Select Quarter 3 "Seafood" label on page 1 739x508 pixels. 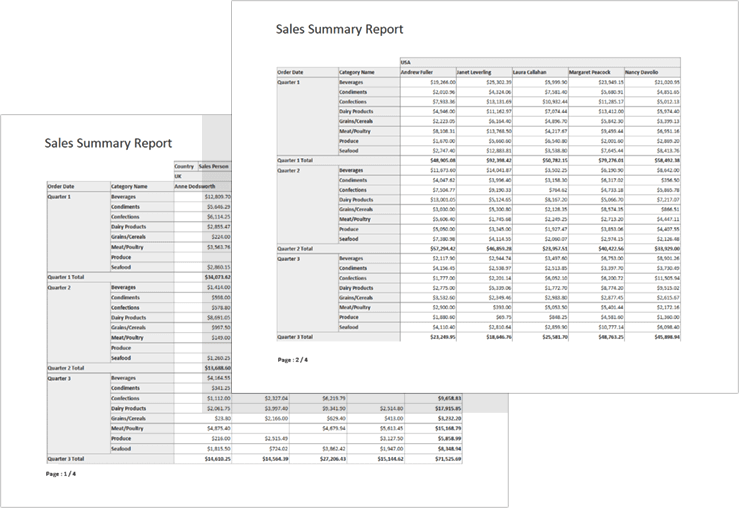121,449
